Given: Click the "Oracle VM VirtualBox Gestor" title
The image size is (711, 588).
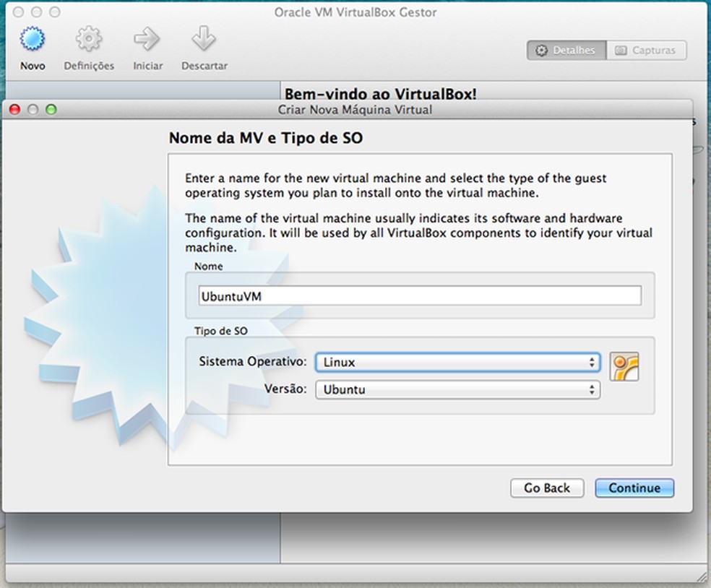Looking at the screenshot, I should coord(355,12).
